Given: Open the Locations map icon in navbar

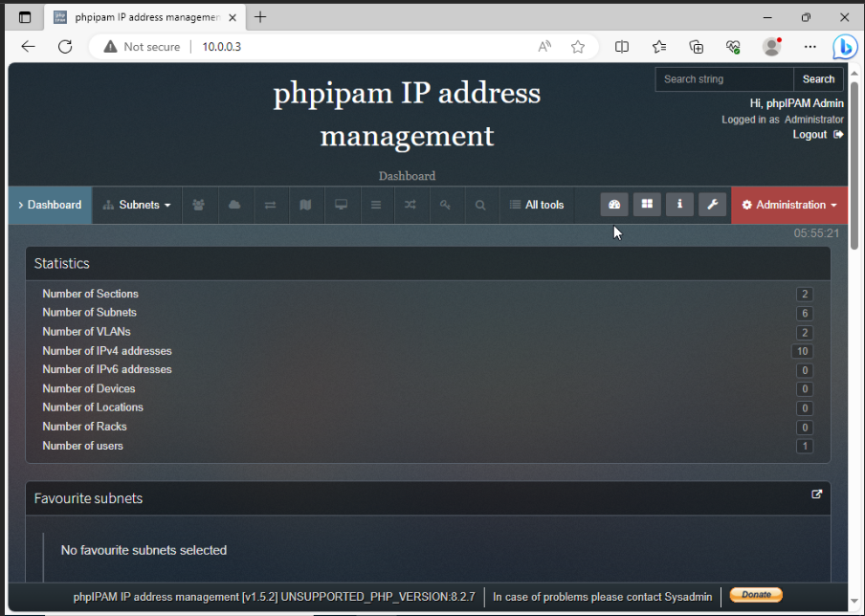Looking at the screenshot, I should [305, 205].
